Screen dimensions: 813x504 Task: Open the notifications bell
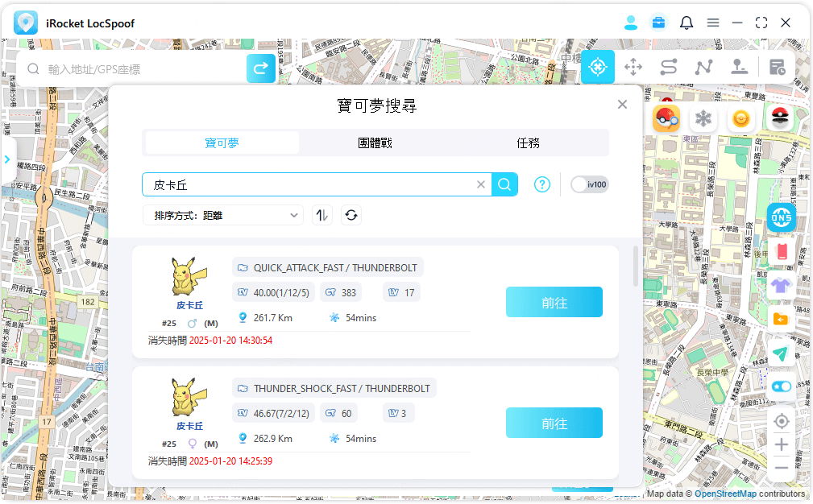(686, 23)
